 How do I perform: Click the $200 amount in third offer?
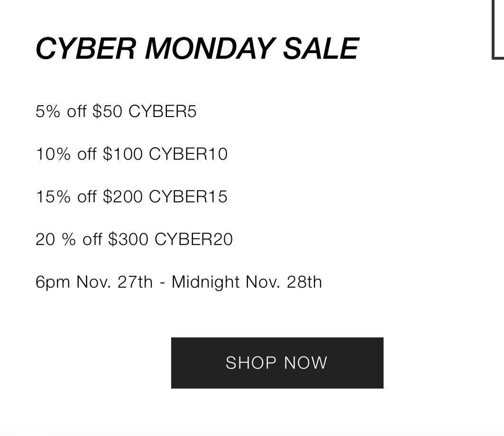click(123, 197)
